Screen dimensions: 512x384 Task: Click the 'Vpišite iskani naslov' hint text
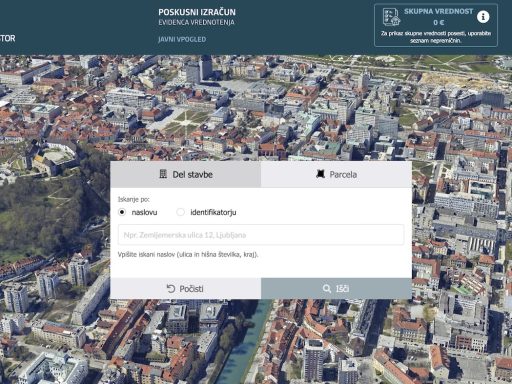(188, 255)
